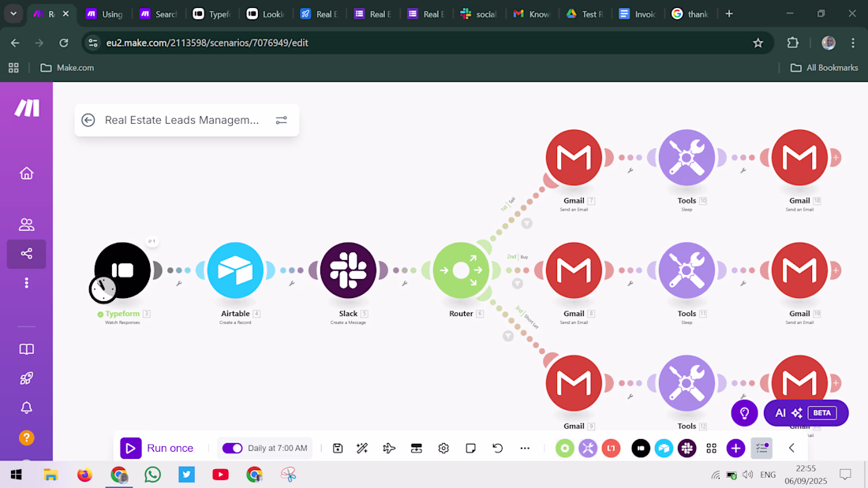Toggle the checklist panel icon

[761, 448]
